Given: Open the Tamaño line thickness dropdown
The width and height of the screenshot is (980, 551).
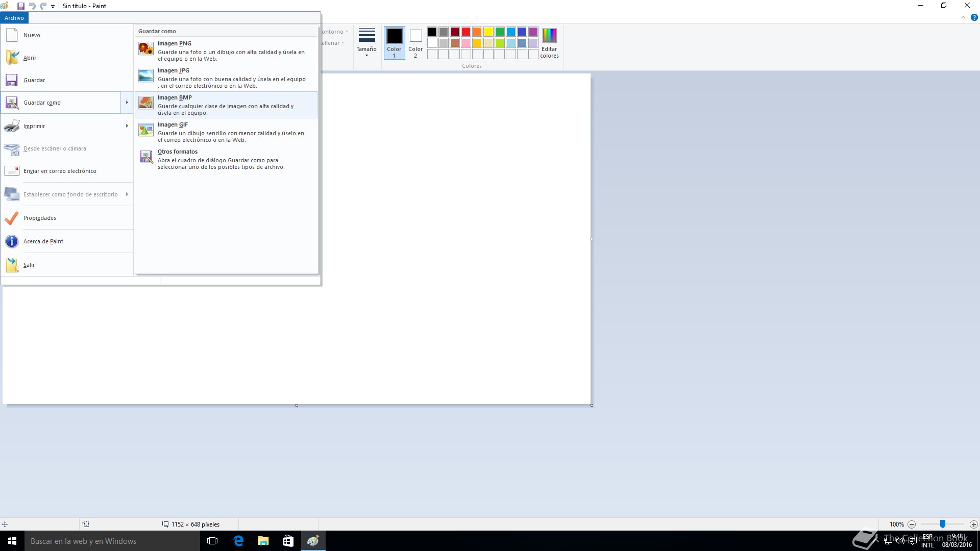Looking at the screenshot, I should pyautogui.click(x=366, y=43).
